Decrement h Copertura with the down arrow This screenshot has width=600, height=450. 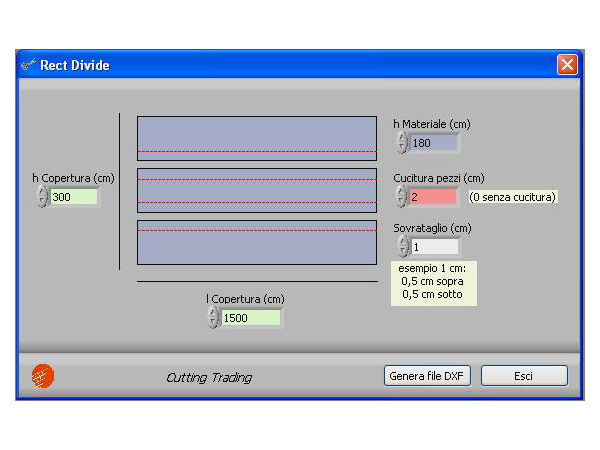42,201
